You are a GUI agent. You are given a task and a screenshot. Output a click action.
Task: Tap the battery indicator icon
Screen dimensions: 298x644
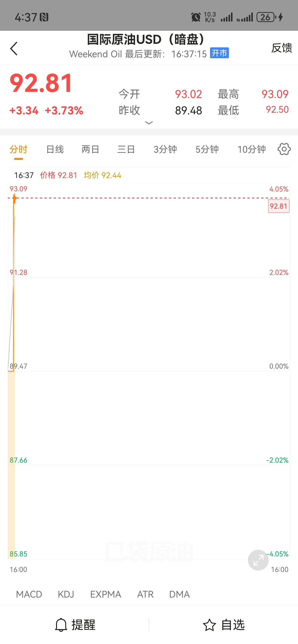coord(266,17)
